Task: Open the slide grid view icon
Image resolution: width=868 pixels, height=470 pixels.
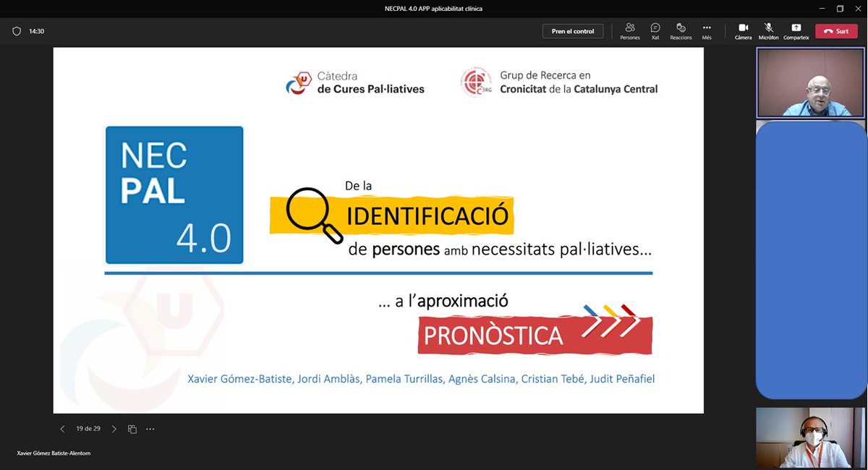Action: pos(132,429)
